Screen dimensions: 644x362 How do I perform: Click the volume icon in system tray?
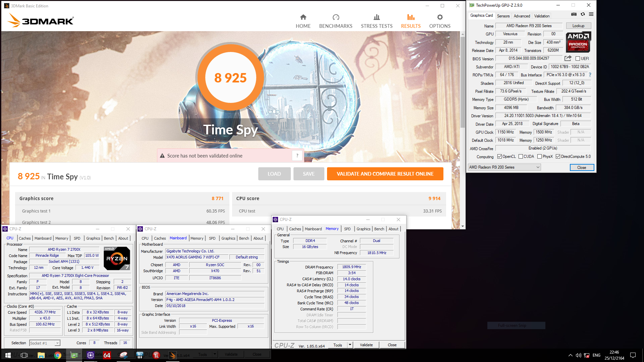click(578, 355)
